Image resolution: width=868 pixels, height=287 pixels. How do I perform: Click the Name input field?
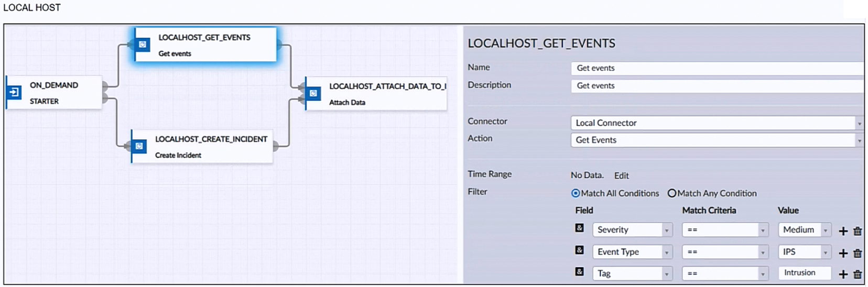[x=716, y=68]
